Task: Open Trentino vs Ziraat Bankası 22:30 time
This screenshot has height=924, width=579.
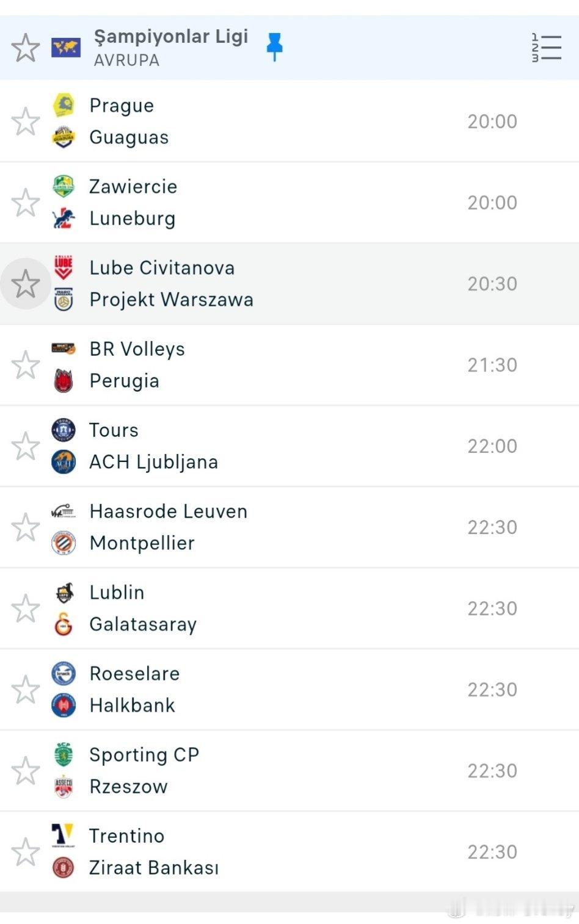Action: [x=492, y=852]
